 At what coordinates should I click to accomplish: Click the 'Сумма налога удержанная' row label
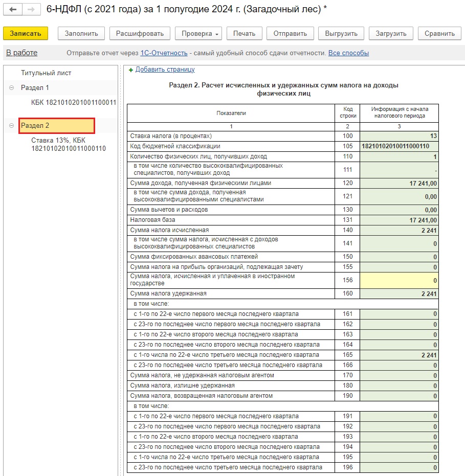tap(168, 293)
